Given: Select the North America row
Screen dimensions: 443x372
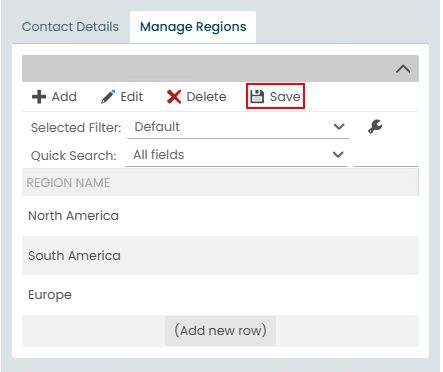Looking at the screenshot, I should 220,216.
